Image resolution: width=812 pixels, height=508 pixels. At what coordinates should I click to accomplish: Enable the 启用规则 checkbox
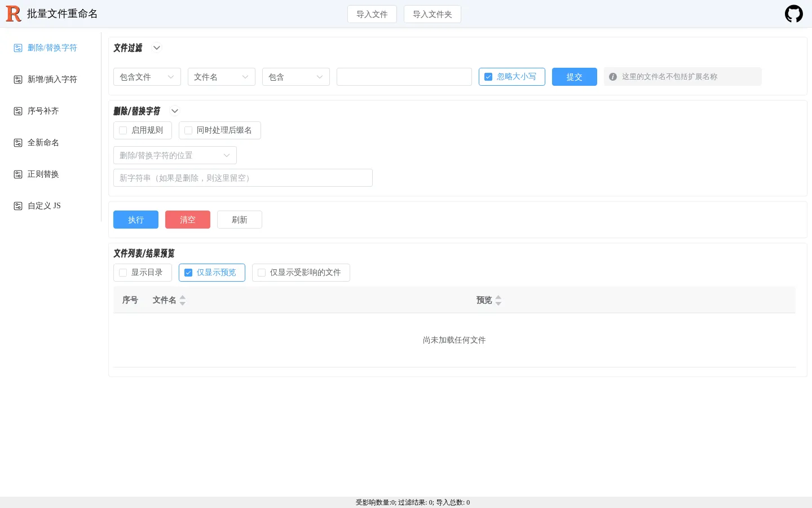pyautogui.click(x=123, y=130)
